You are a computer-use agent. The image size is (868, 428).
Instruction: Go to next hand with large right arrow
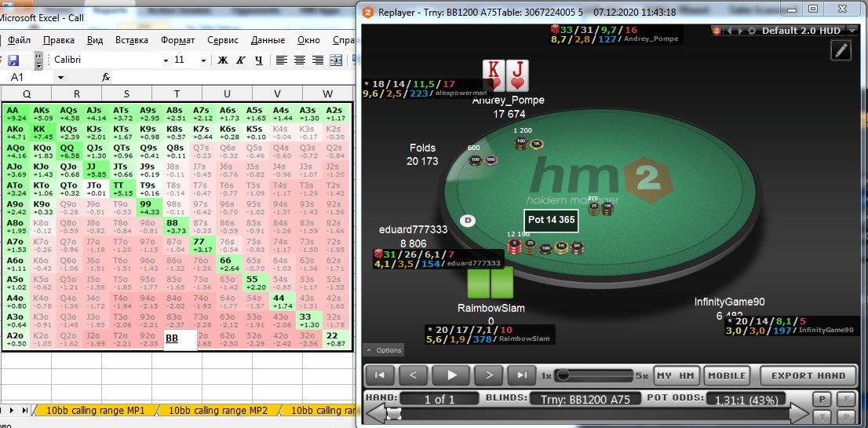point(800,414)
